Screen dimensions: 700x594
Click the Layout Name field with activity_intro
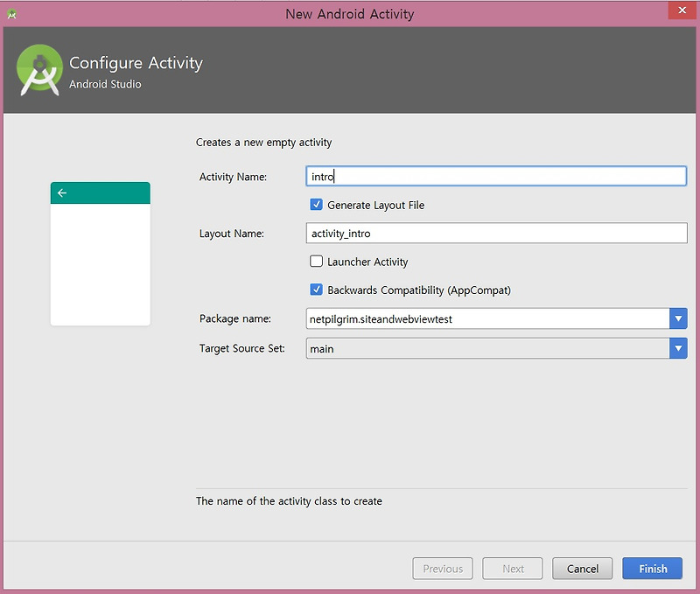point(496,233)
